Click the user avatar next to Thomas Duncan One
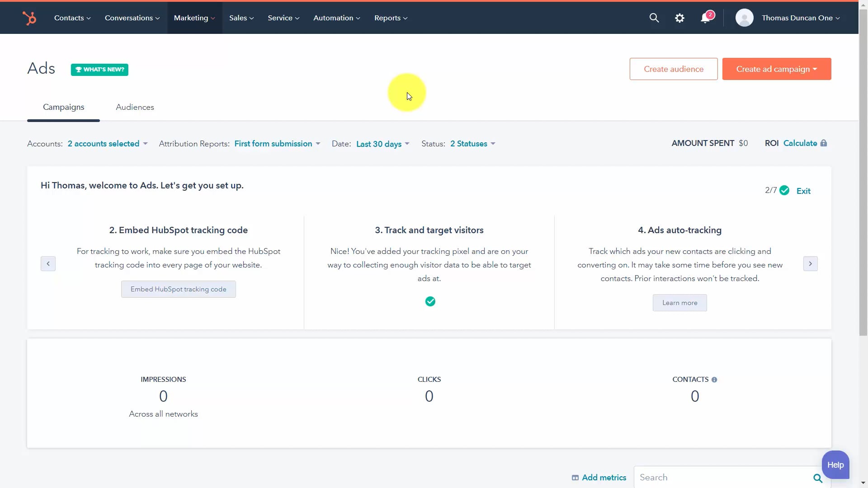Screen dimensions: 868x488 pos(744,18)
